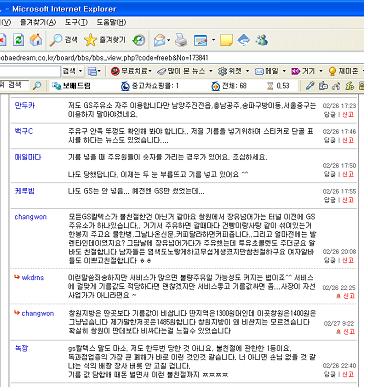Expand the 위젯 dropdown arrow
Image resolution: width=368 pixels, height=391 pixels.
pos(247,71)
